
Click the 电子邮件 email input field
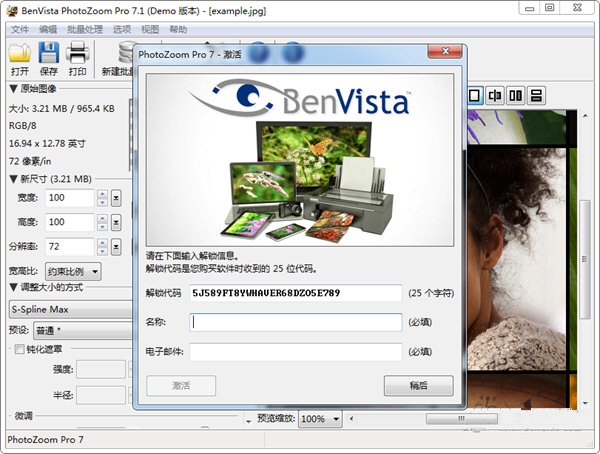point(296,352)
